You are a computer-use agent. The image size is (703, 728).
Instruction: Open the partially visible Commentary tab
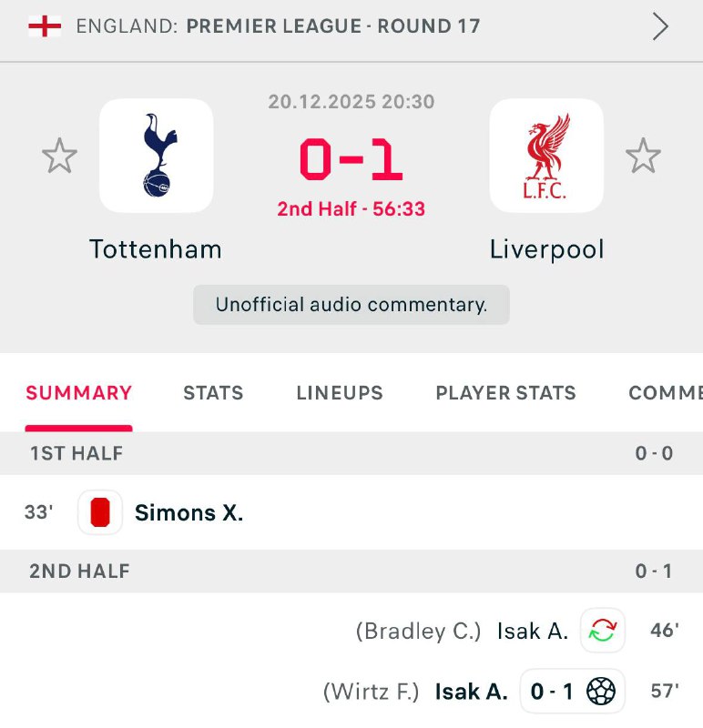coord(665,393)
